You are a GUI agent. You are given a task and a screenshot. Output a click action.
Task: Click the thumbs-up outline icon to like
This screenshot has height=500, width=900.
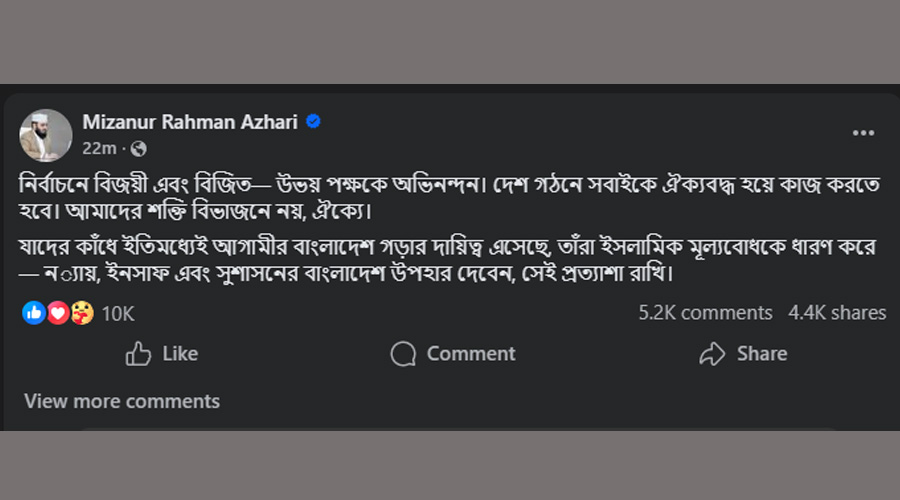138,354
